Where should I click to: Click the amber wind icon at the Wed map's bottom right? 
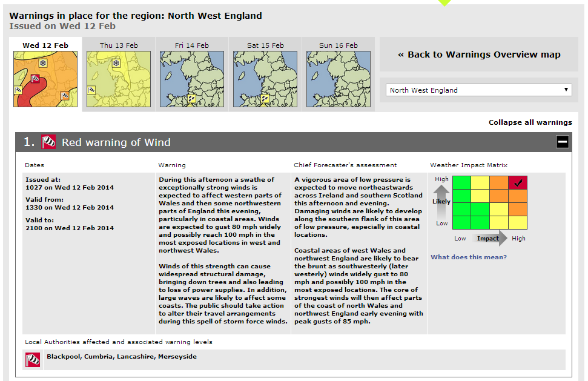(65, 96)
